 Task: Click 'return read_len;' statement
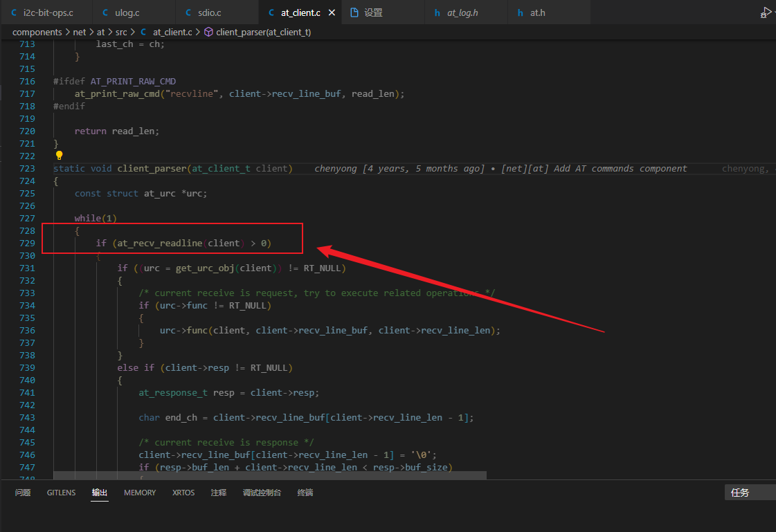point(117,131)
